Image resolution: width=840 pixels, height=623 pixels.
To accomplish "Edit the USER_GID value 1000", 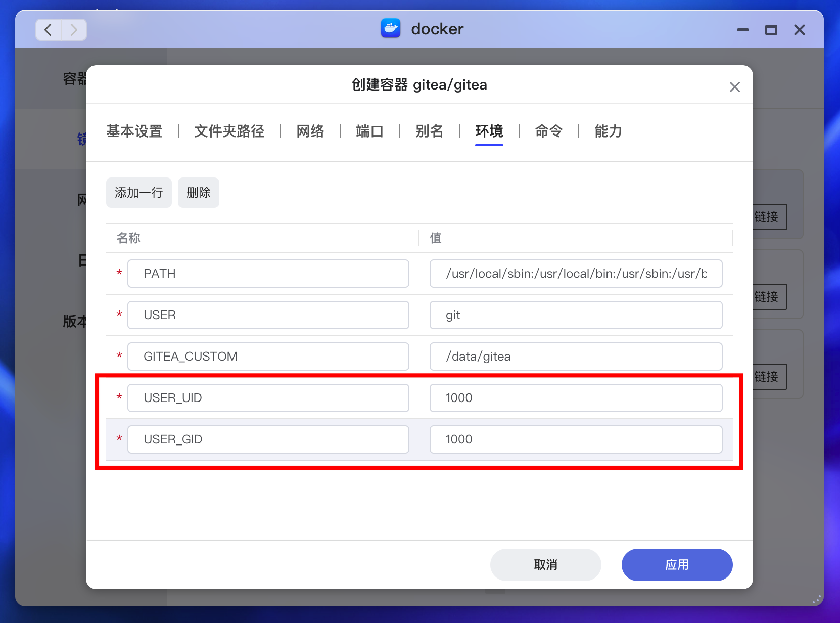I will 576,439.
